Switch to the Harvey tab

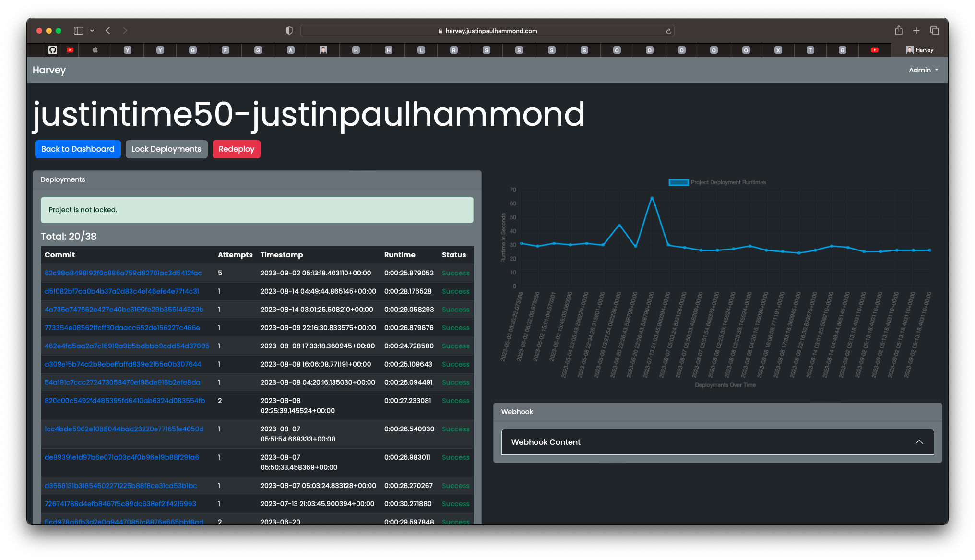(x=919, y=50)
